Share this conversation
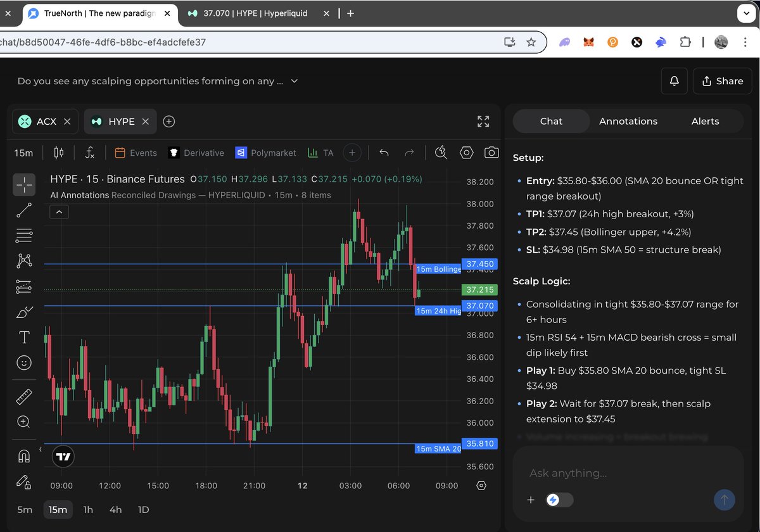The height and width of the screenshot is (532, 760). pos(722,81)
